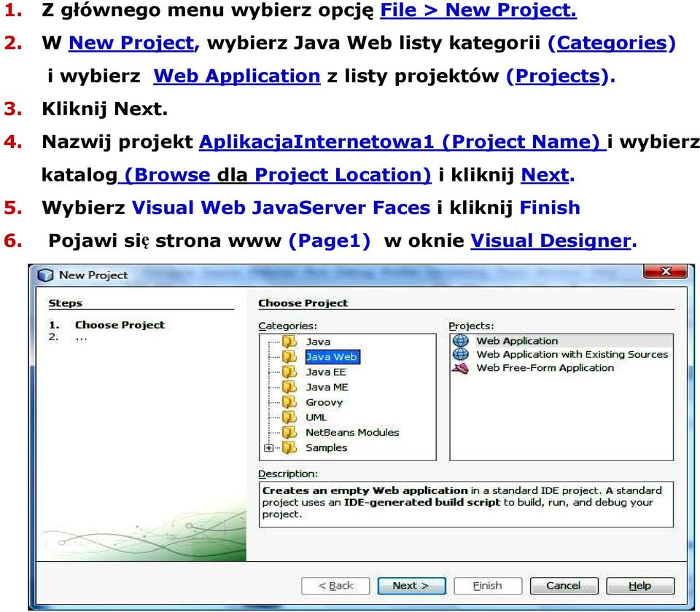700x612 pixels.
Task: Click the (Browse dla Project Location) link
Action: point(275,176)
